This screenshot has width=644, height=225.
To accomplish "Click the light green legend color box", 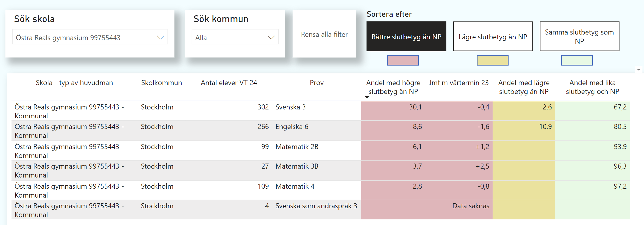I will pyautogui.click(x=577, y=60).
